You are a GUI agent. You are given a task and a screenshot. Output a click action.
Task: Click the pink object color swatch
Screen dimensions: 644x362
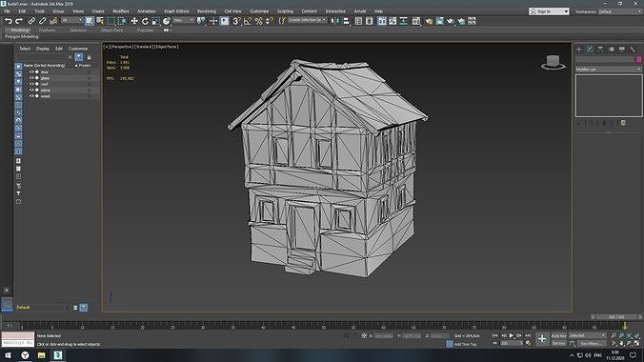(x=638, y=60)
